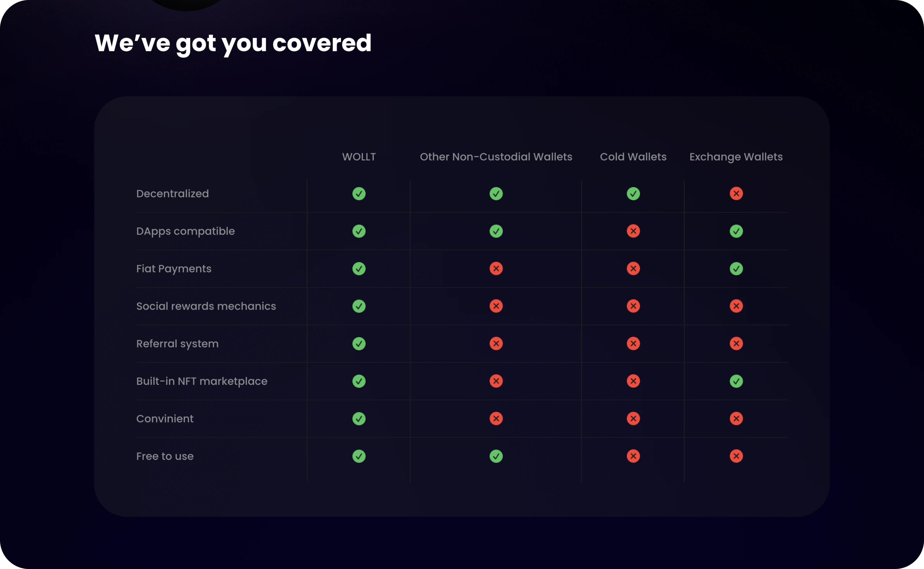Click the WOLLT Convinient check icon

(x=359, y=418)
